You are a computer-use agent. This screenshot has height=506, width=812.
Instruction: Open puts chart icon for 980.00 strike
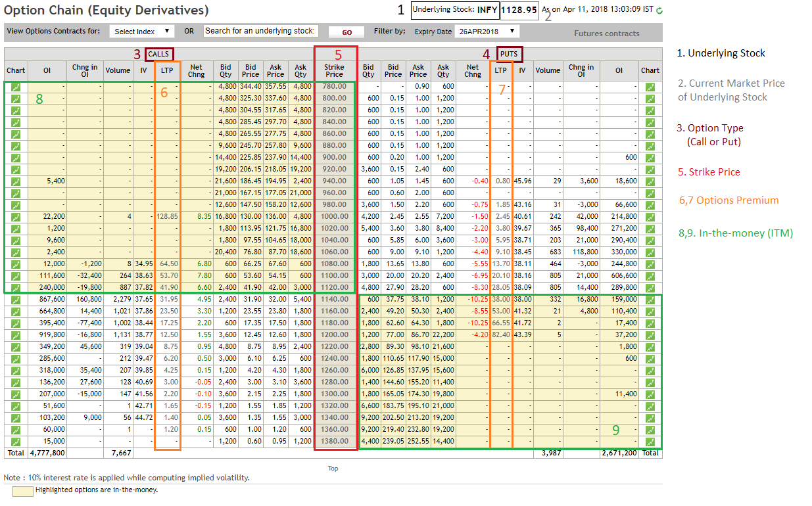tap(650, 205)
